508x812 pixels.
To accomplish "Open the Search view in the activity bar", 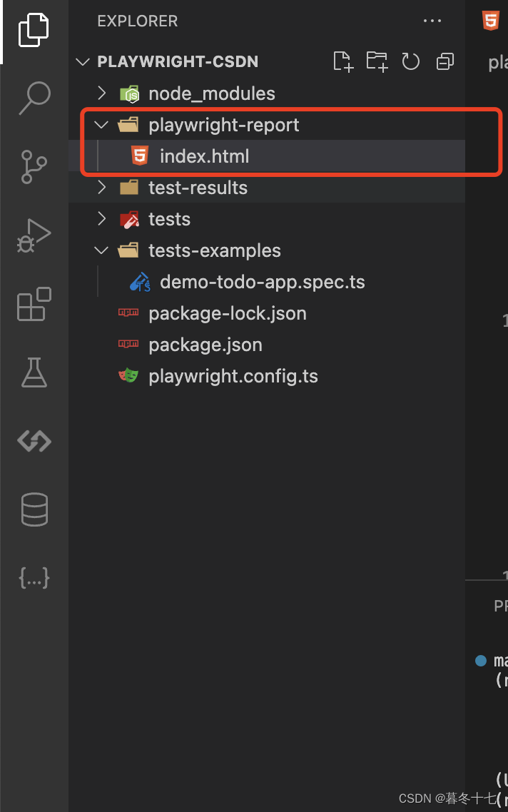I will pyautogui.click(x=34, y=98).
